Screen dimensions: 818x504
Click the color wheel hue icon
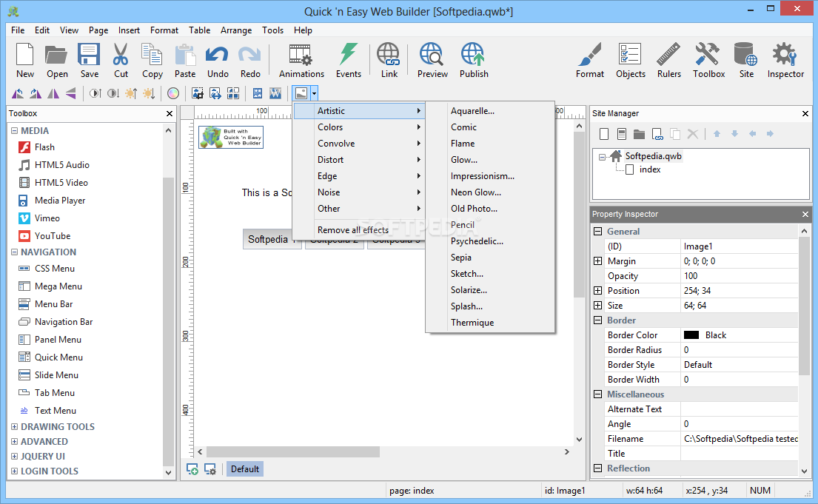172,93
